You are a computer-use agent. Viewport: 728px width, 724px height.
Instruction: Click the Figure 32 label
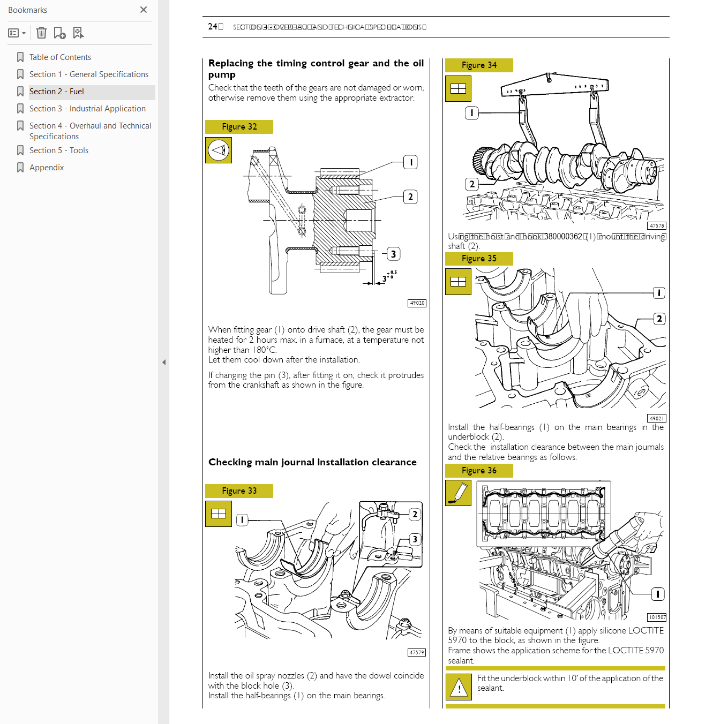239,127
